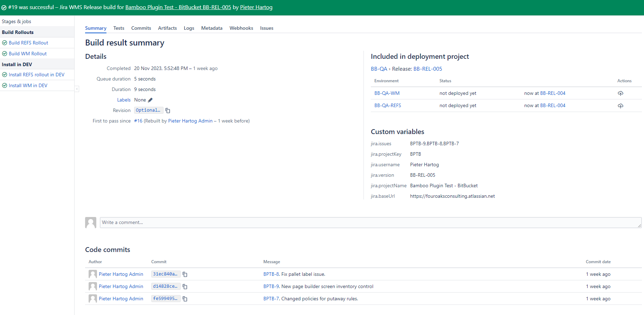Open the Metadata tab
The image size is (644, 315).
pyautogui.click(x=212, y=28)
